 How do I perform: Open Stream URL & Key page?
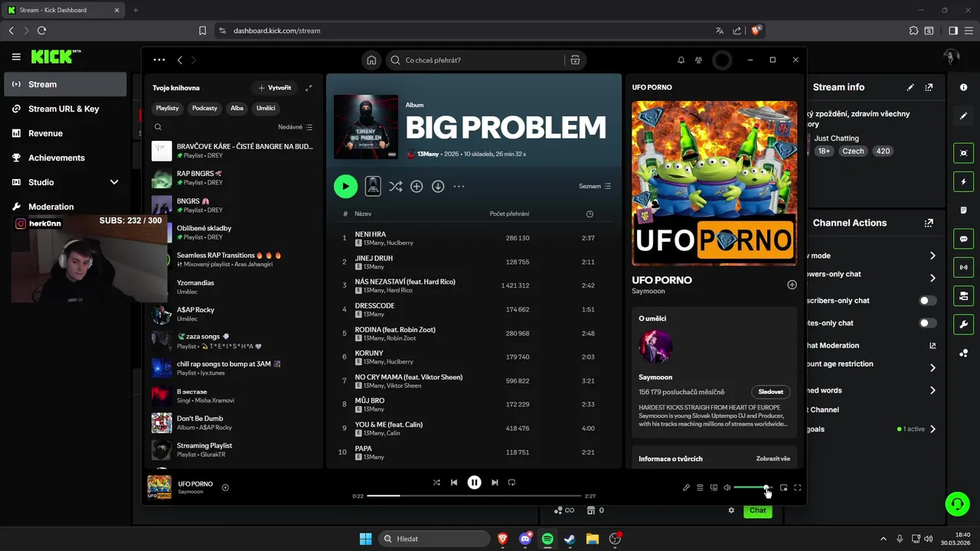(64, 109)
